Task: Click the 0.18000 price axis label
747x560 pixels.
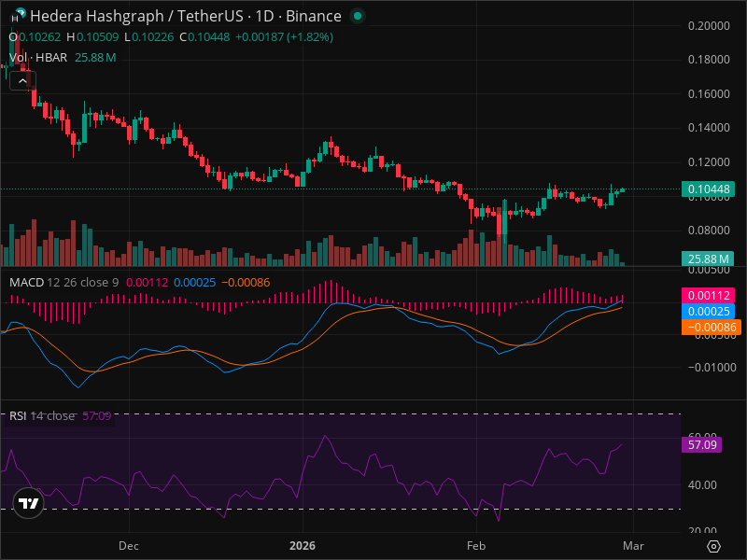Action: point(709,60)
